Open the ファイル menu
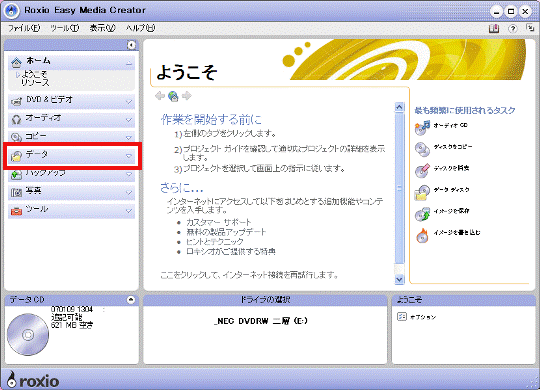Screen dimensions: 540x390 point(24,28)
